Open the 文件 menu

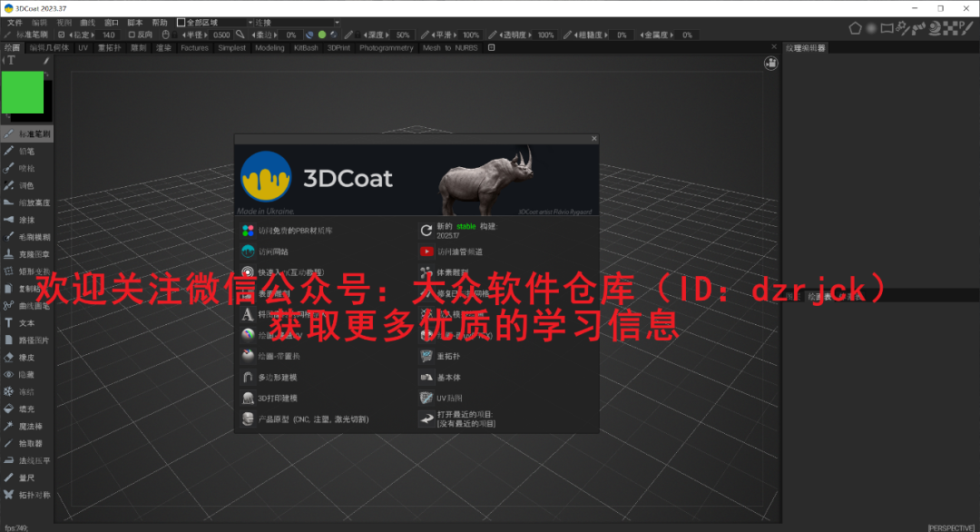[15, 23]
